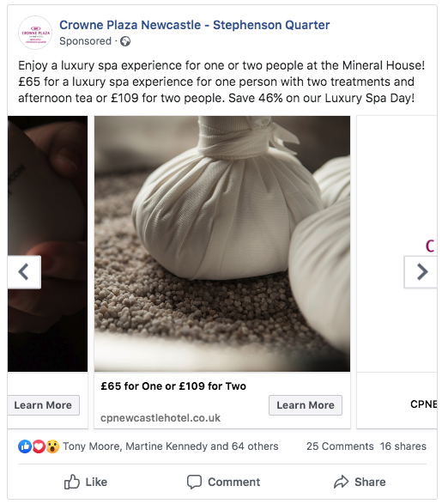
Task: Click the speech bubble Comment icon
Action: click(194, 482)
